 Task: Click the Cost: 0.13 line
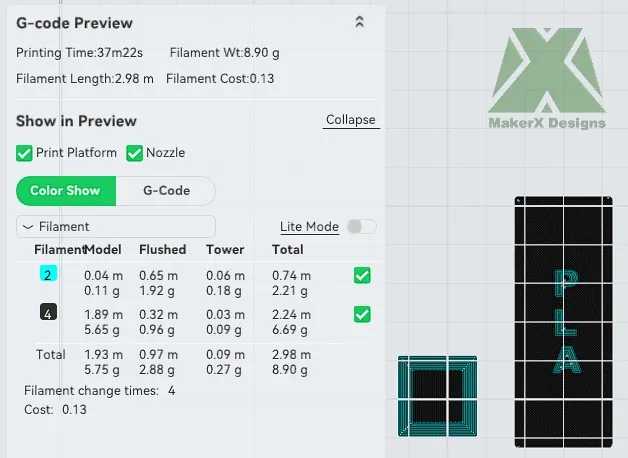coord(55,410)
